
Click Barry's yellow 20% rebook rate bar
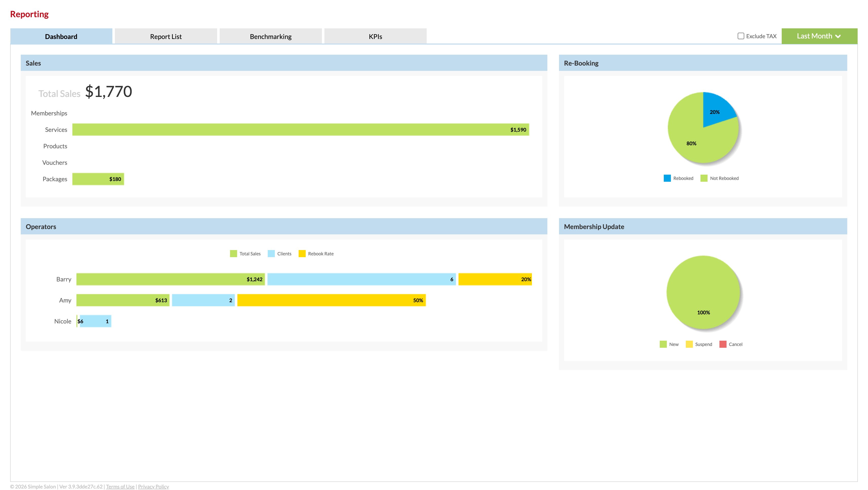pyautogui.click(x=495, y=279)
